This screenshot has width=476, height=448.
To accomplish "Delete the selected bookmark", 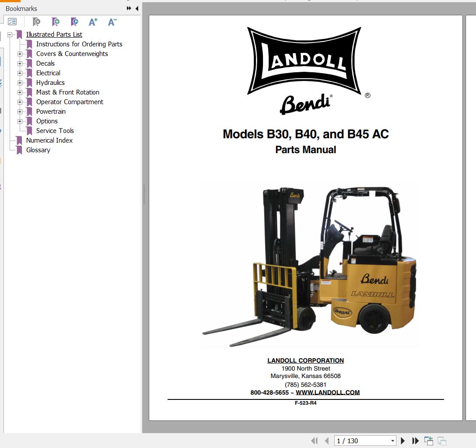I will coord(37,21).
